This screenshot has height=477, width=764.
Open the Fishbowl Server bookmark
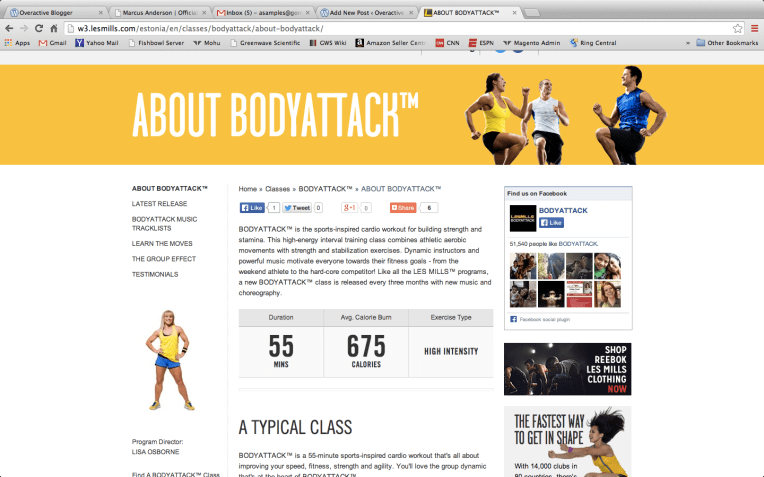coord(156,43)
